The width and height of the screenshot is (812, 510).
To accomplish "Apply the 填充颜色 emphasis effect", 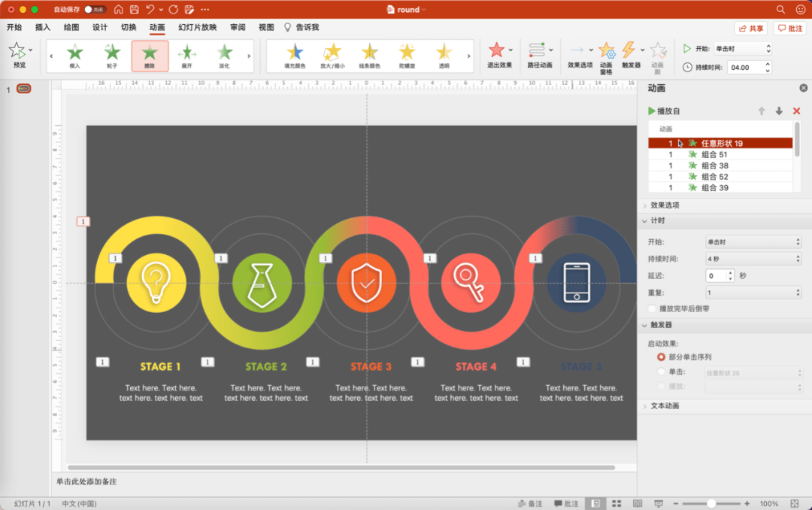I will point(295,56).
